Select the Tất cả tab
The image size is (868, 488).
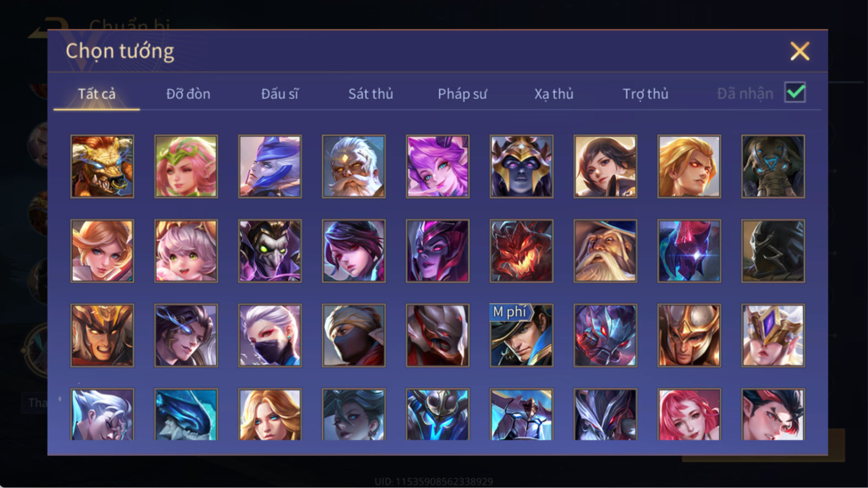pyautogui.click(x=97, y=94)
